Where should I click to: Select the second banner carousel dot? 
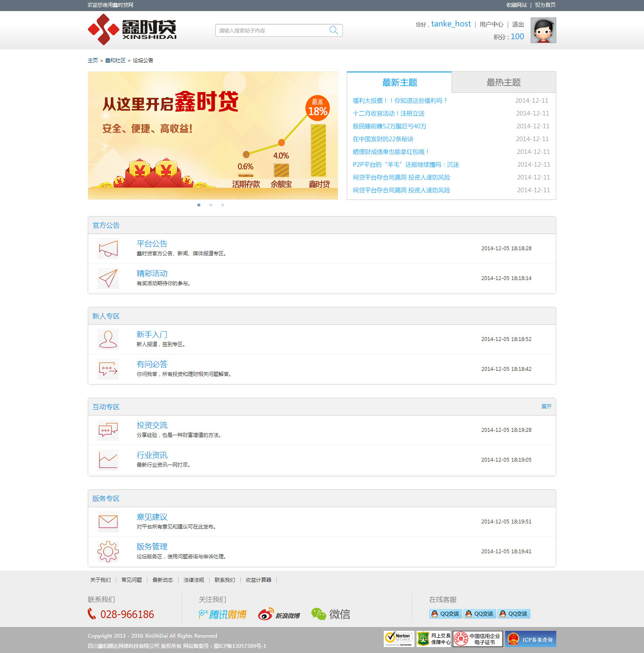(211, 205)
